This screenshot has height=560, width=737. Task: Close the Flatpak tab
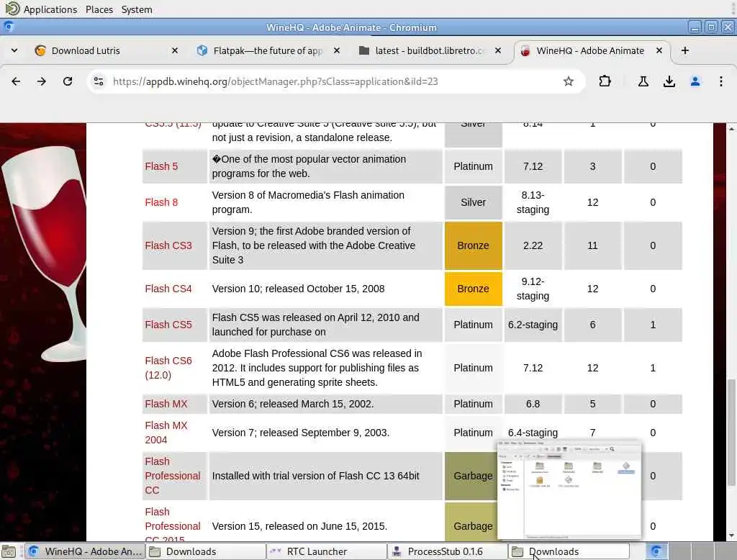click(x=337, y=50)
